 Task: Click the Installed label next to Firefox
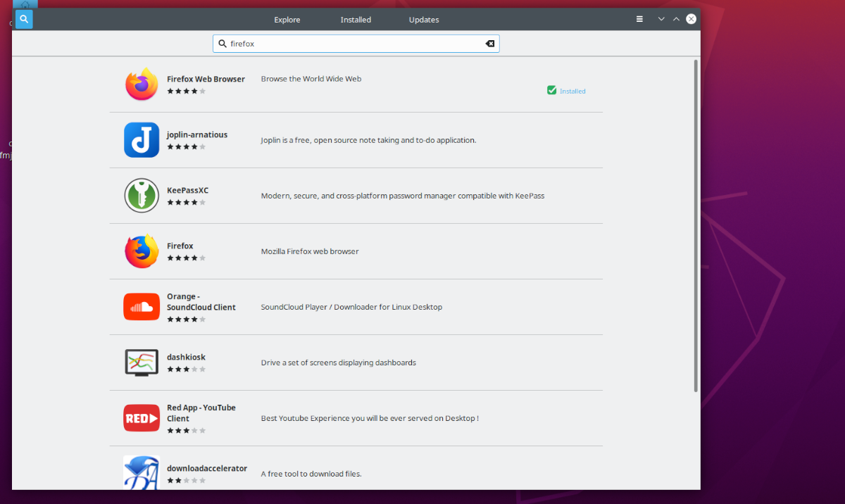[572, 90]
